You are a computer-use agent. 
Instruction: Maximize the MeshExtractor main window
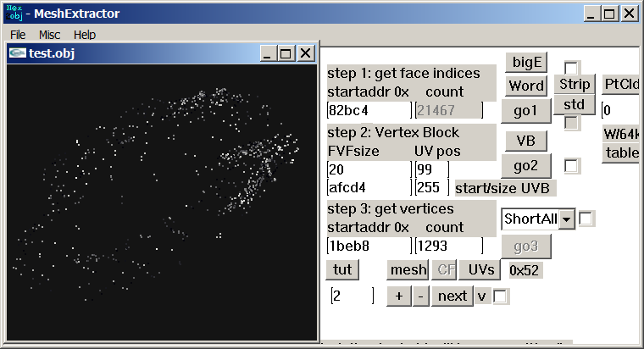coord(610,14)
